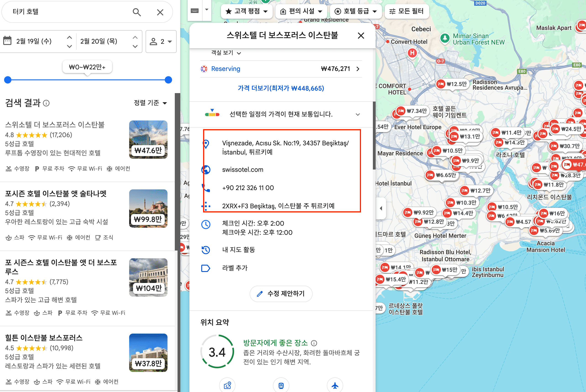Click the search results info icon
586x392 pixels.
(46, 103)
